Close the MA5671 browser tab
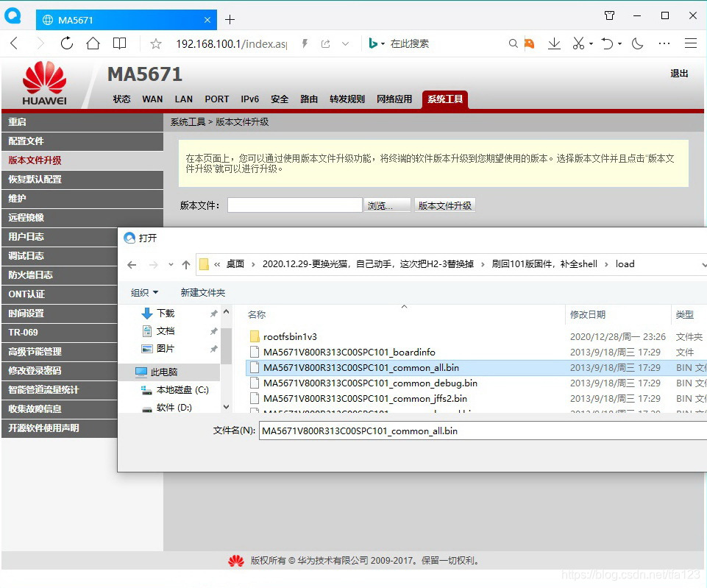 (207, 20)
